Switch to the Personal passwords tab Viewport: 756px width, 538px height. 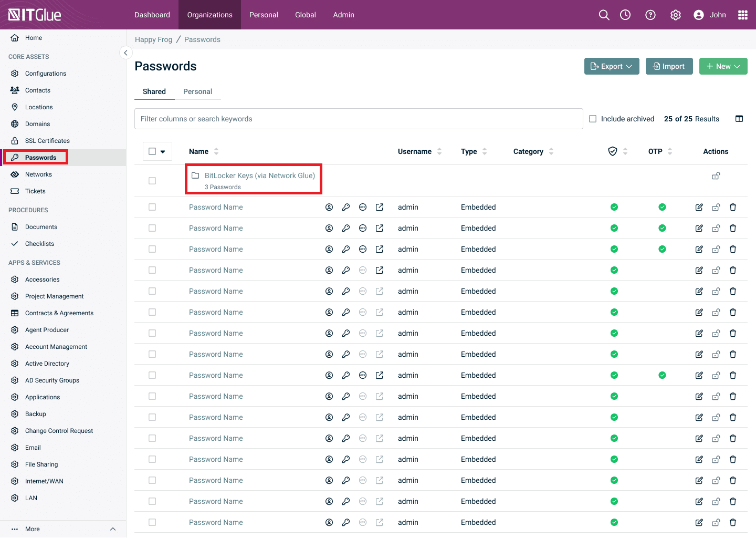198,91
